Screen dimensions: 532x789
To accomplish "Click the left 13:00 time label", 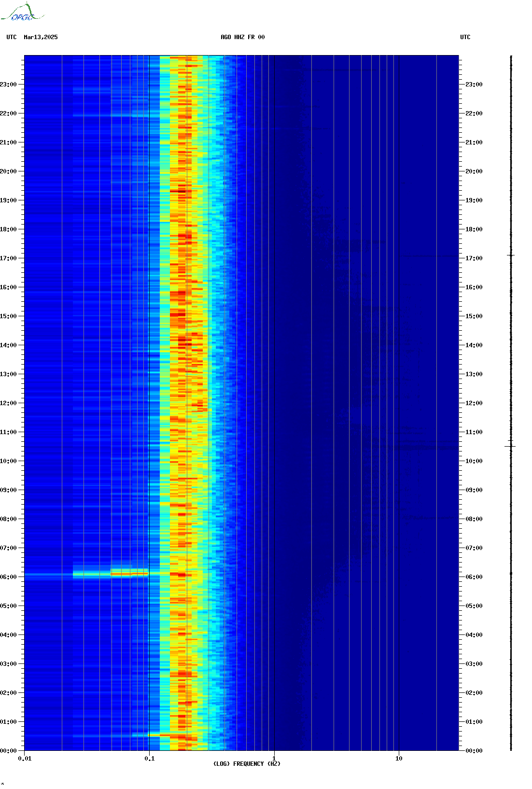I will [8, 374].
